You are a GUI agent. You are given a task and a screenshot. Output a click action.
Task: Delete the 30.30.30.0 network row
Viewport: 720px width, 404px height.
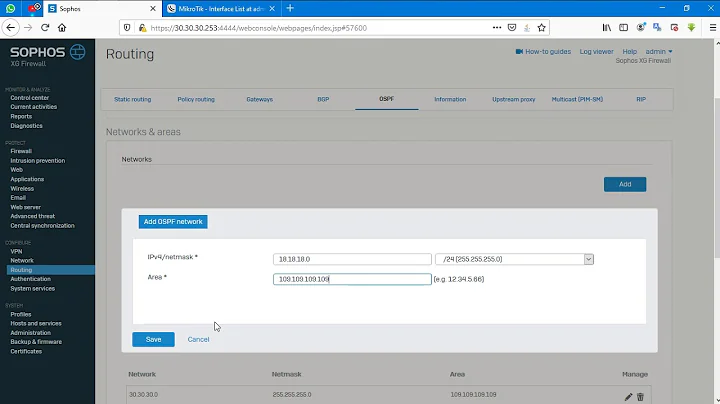[641, 397]
